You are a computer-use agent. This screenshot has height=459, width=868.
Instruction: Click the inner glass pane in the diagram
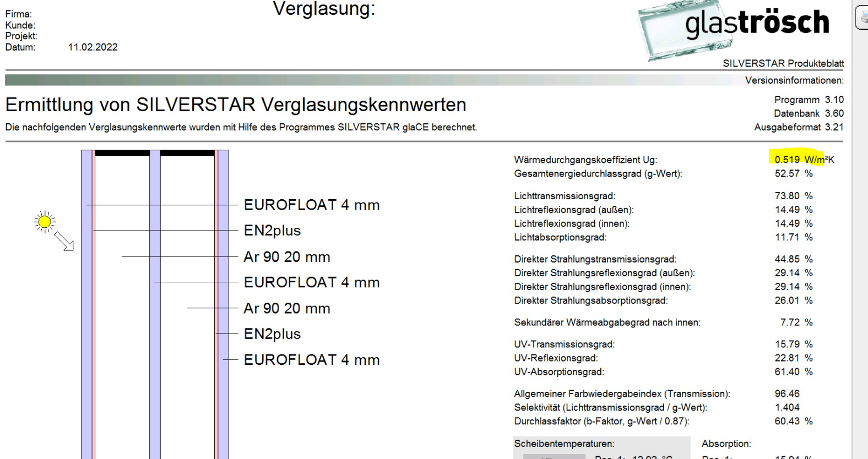[224, 304]
